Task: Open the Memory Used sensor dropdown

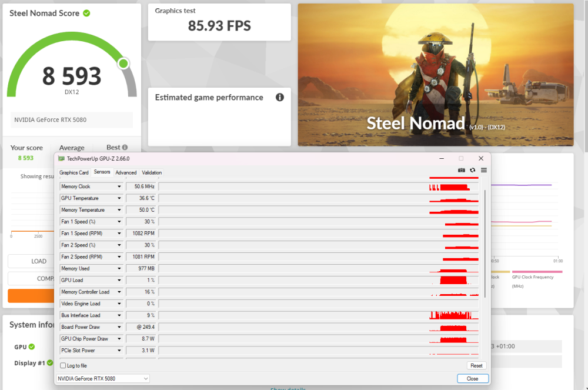Action: coord(119,268)
